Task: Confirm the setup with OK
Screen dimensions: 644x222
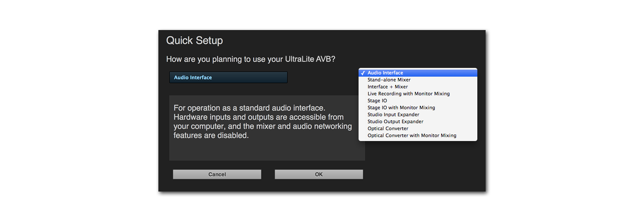Action: (319, 175)
